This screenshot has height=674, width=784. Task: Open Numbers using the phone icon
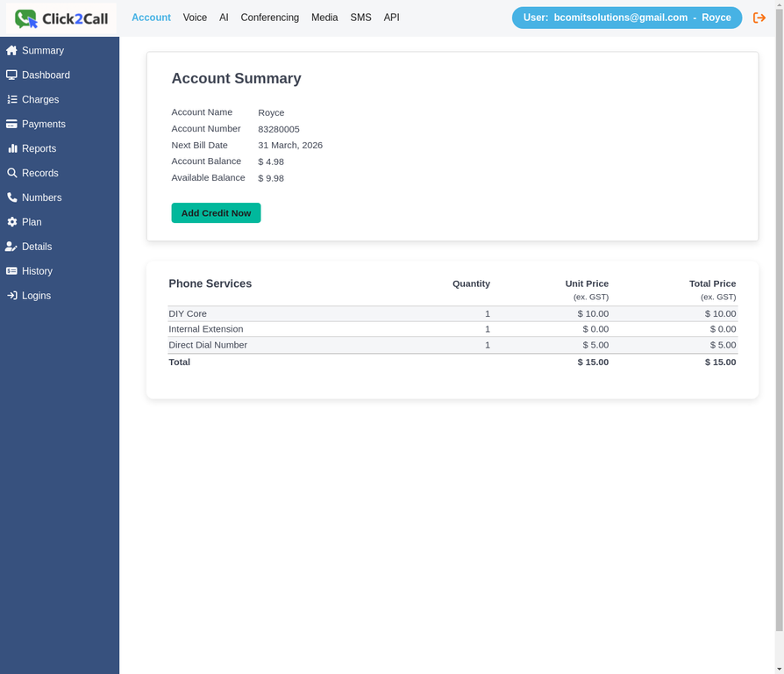(12, 197)
